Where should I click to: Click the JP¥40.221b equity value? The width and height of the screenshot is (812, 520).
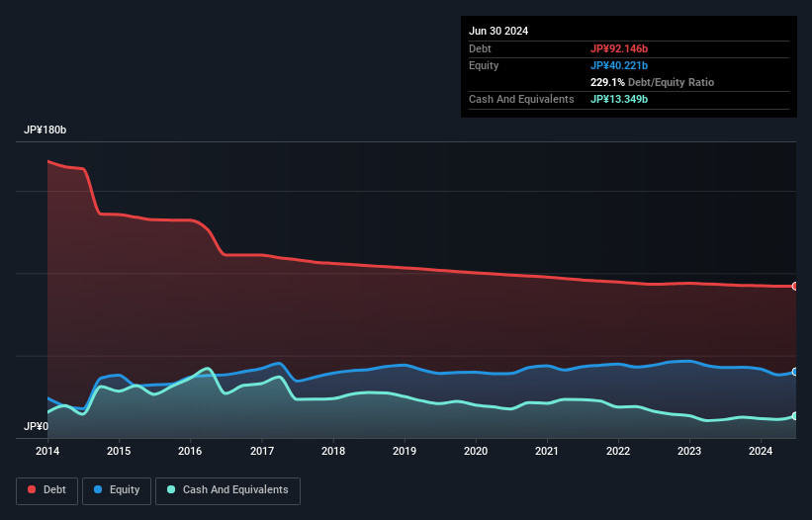619,65
